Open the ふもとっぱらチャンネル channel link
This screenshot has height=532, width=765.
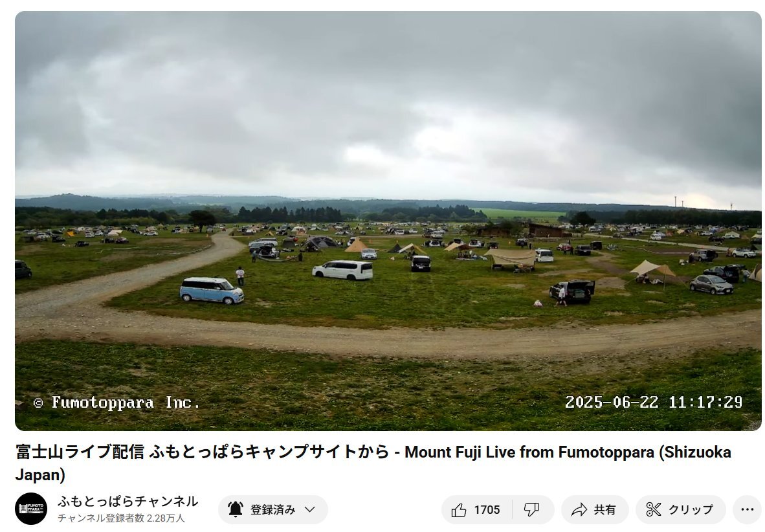tap(128, 501)
